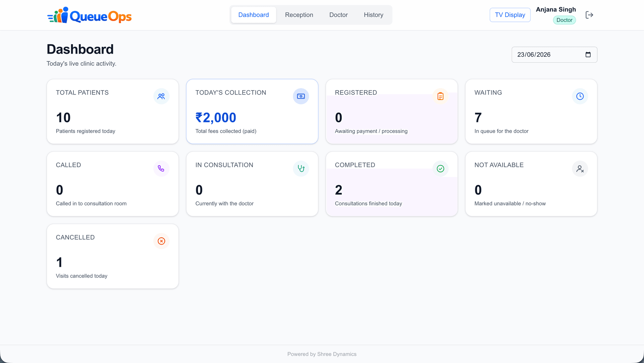Click the Total Patients people icon
This screenshot has width=644, height=363.
(161, 96)
